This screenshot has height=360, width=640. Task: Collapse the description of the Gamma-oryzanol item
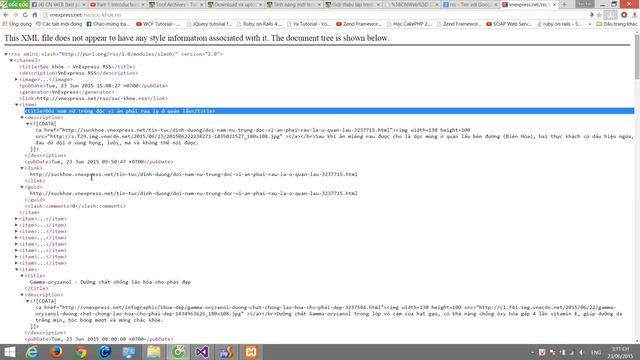click(x=22, y=295)
